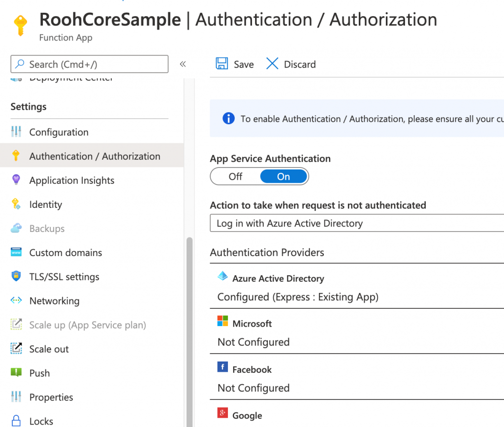Click the search magnifier icon
Viewport: 504px width, 427px height.
[x=20, y=64]
